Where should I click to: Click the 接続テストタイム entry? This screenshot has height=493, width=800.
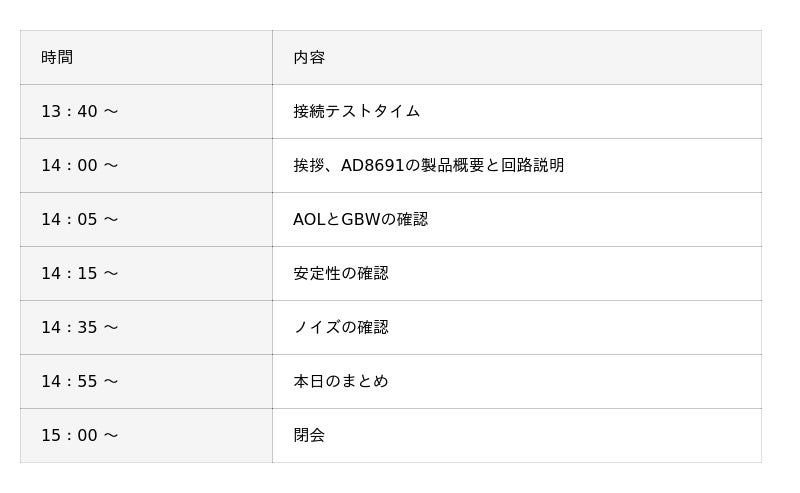pos(356,111)
